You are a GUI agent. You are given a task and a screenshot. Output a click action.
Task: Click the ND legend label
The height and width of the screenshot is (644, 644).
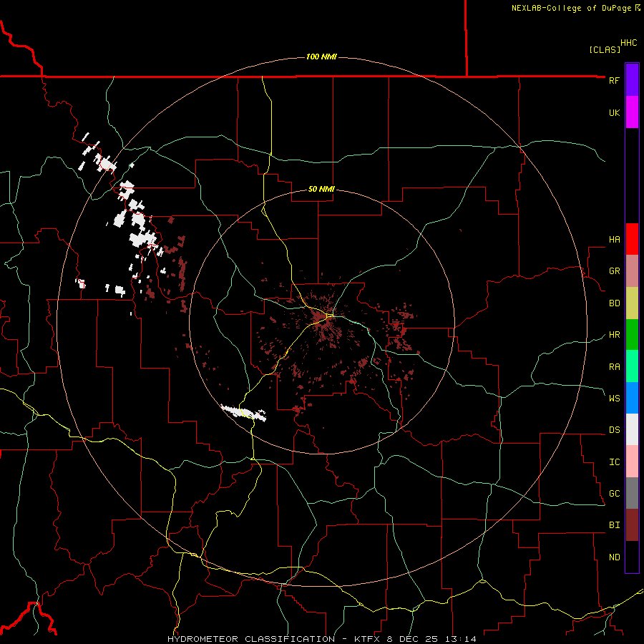tap(614, 557)
